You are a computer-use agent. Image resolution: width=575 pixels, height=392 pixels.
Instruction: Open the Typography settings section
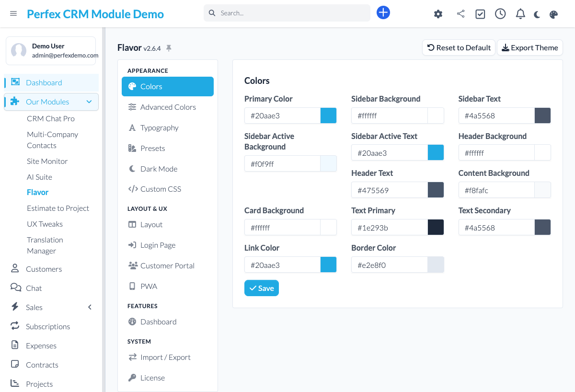(159, 128)
